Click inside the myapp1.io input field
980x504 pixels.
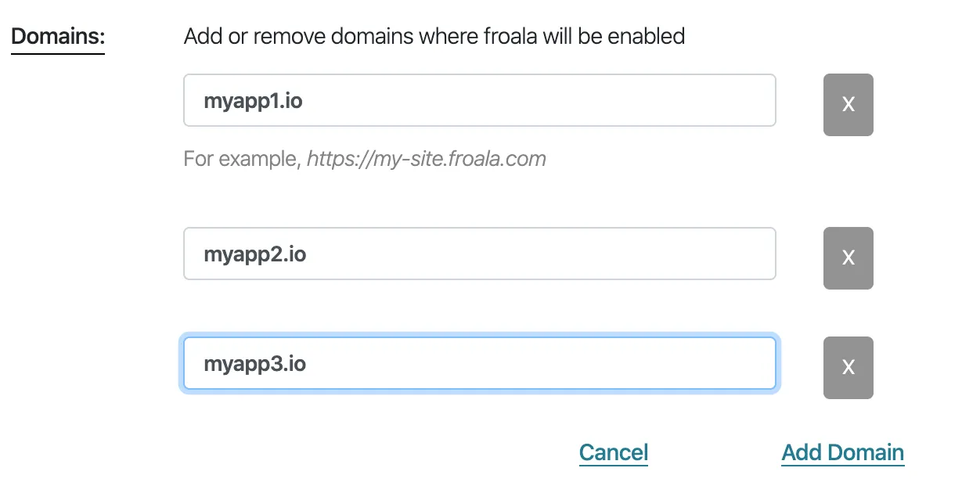[479, 100]
